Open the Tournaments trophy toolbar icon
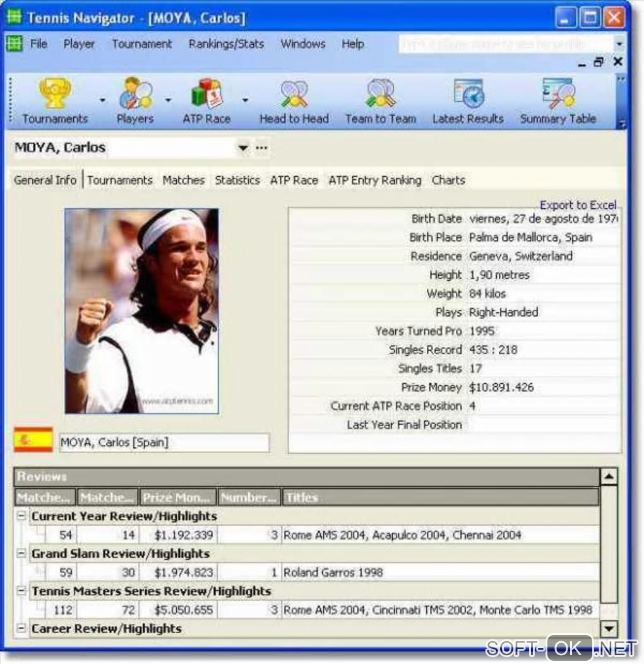Screen dimensions: 644x664 55,101
